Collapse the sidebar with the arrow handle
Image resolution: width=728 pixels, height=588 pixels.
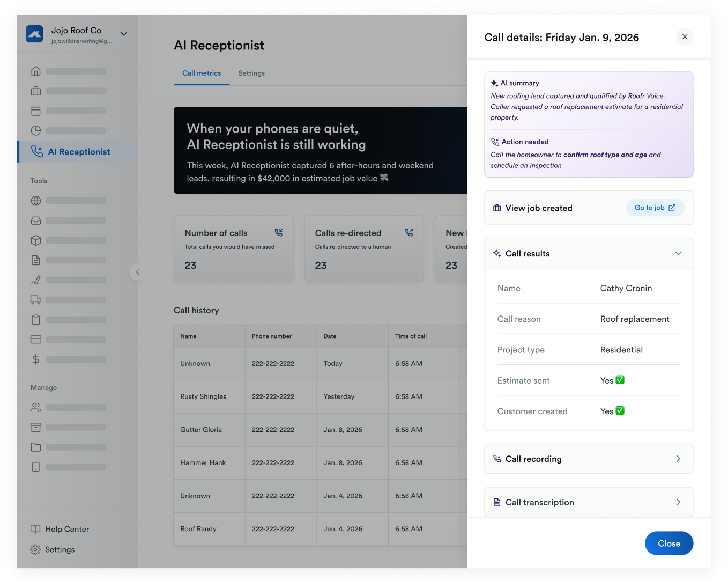(138, 272)
